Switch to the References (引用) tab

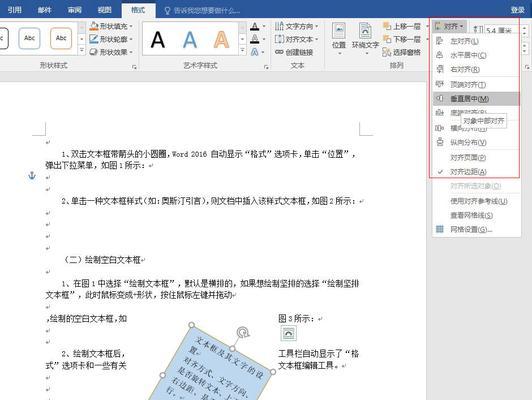[14, 10]
